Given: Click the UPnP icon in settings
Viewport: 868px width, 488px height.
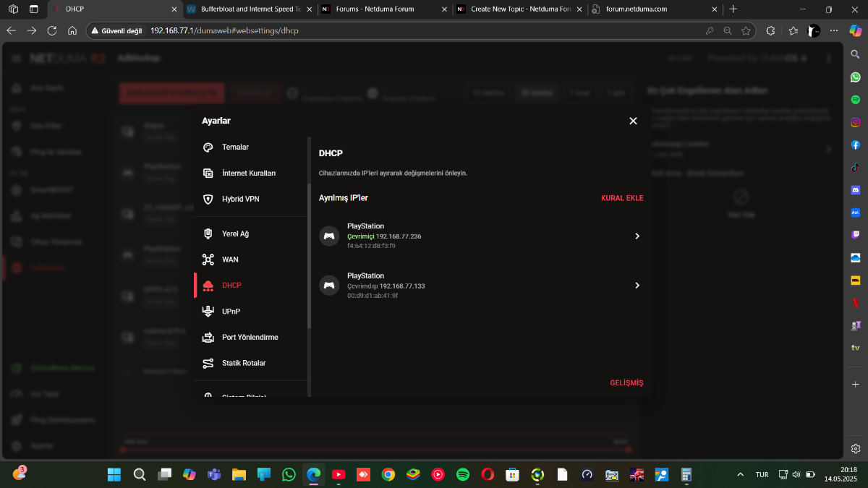Looking at the screenshot, I should (208, 312).
